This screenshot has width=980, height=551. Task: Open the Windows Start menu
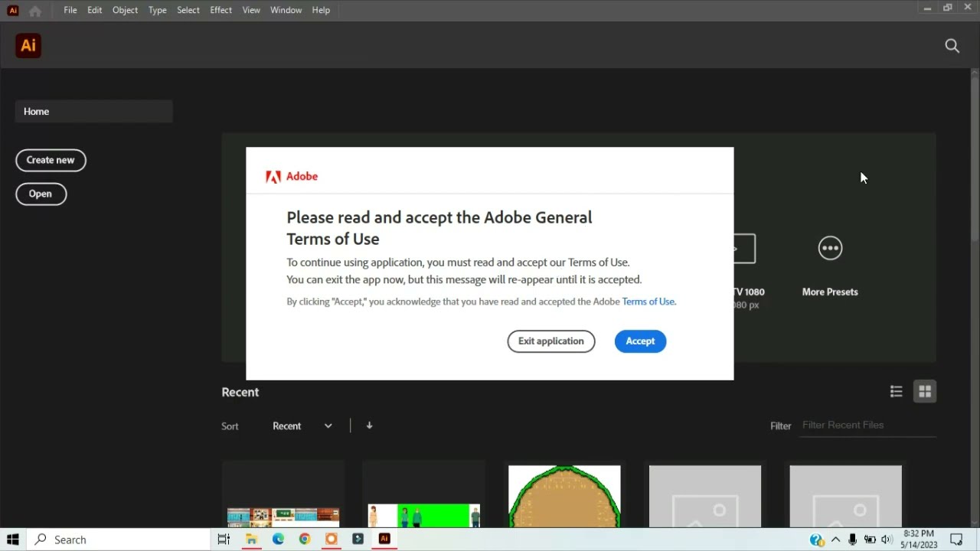[13, 540]
